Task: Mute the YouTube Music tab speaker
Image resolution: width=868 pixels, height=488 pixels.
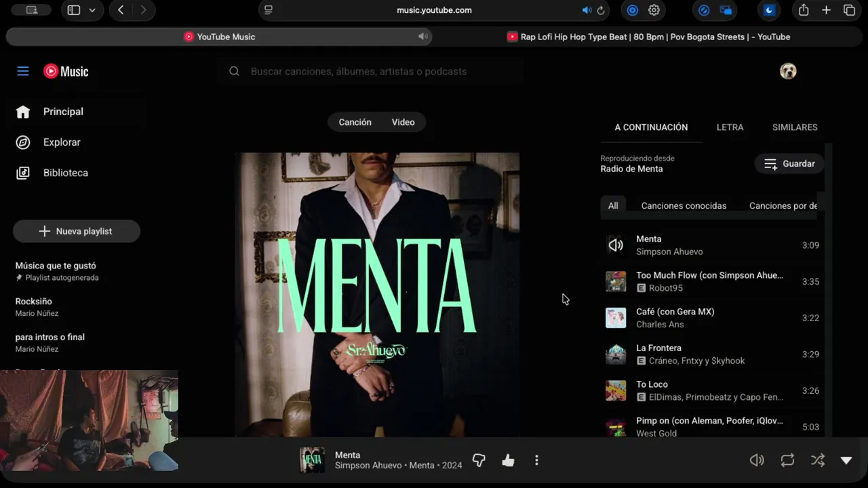Action: pyautogui.click(x=423, y=37)
